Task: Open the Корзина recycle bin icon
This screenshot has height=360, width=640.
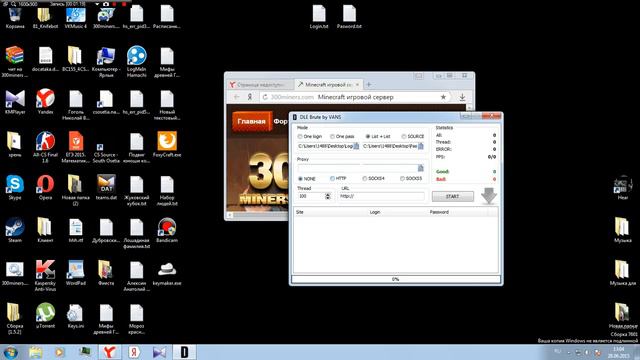Action: point(15,18)
